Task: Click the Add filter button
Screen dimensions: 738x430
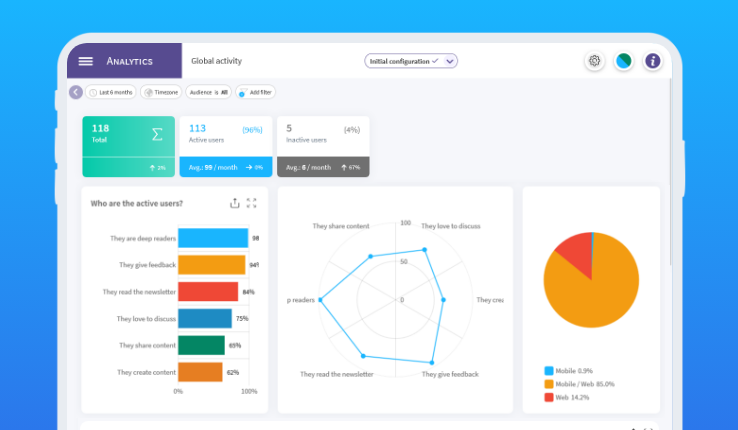Action: coord(256,92)
